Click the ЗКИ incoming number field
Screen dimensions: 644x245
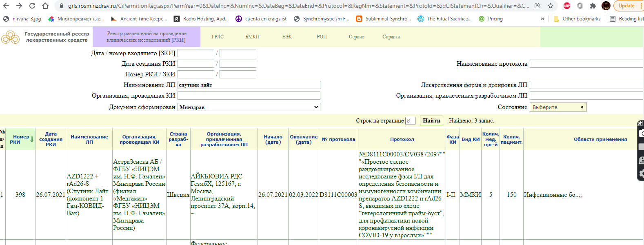(238, 53)
